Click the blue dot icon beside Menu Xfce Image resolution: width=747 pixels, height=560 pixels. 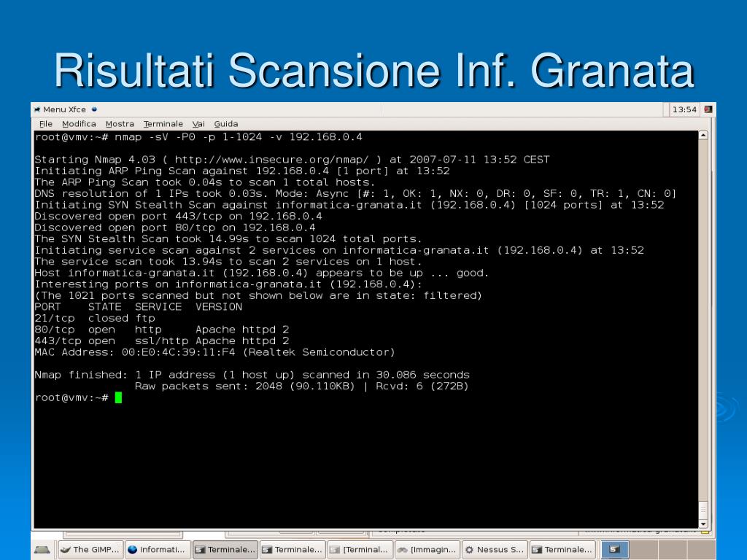[94, 109]
